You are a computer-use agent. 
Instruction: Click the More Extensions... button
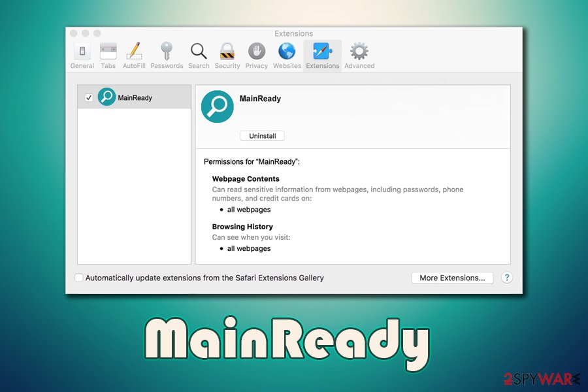452,278
